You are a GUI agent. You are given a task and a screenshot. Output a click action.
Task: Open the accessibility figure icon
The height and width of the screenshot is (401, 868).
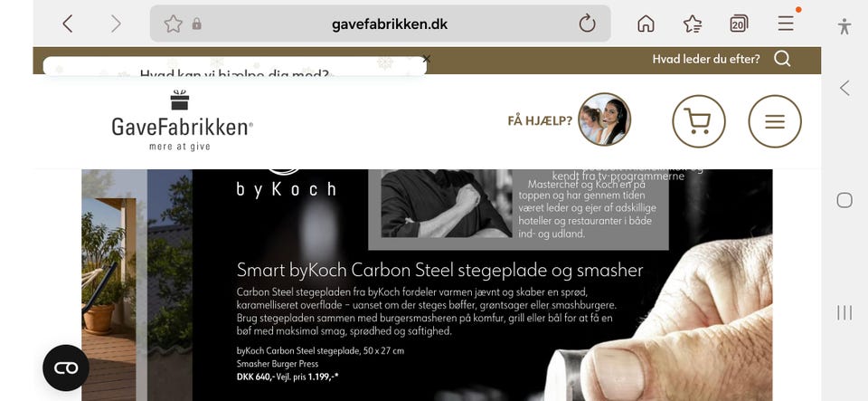[844, 26]
